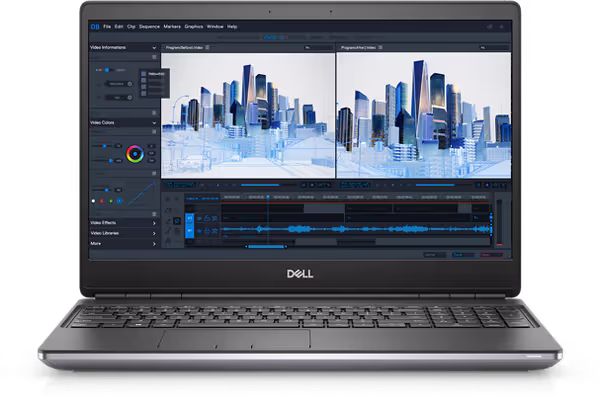
Task: Collapse the Video Informations section
Action: click(154, 48)
